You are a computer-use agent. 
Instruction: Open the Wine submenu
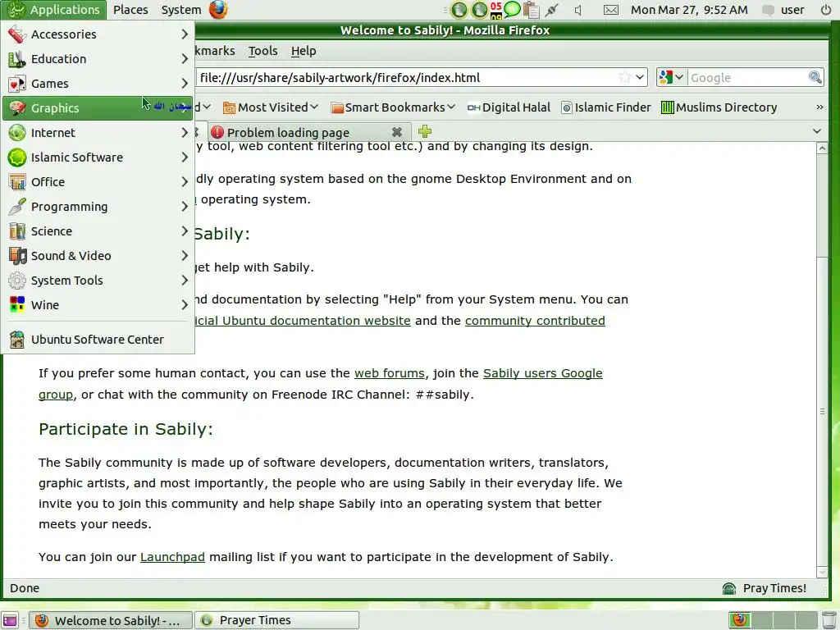[98, 305]
